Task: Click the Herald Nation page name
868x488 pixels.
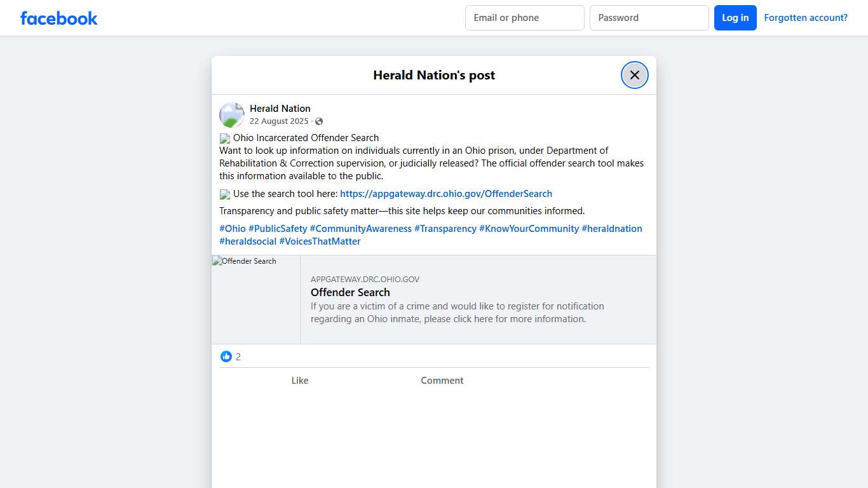Action: tap(280, 108)
